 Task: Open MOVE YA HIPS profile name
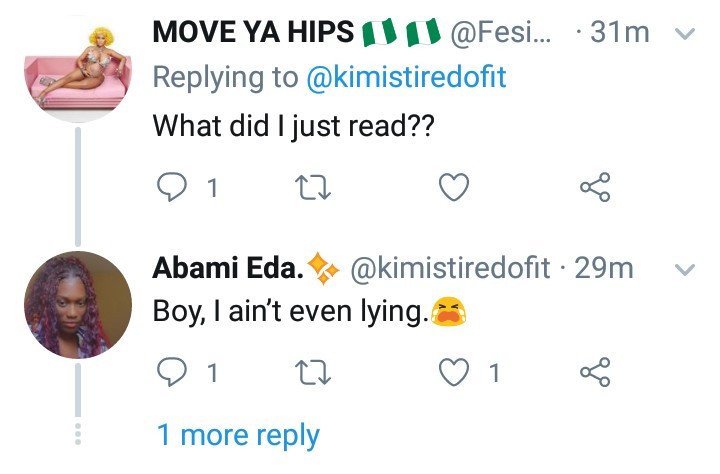click(x=253, y=32)
